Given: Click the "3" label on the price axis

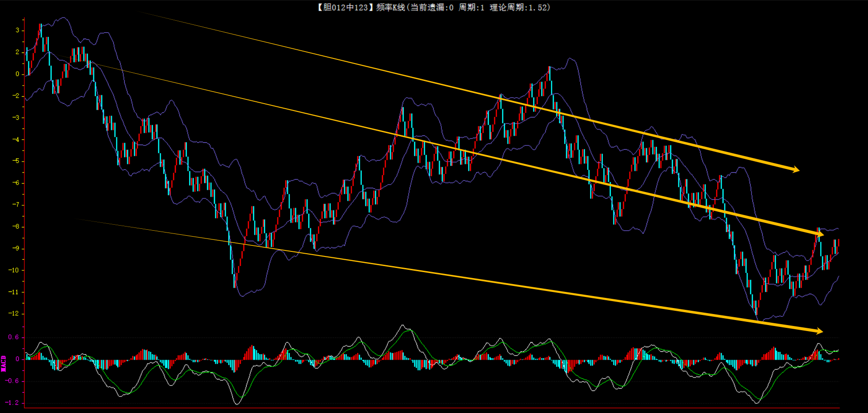Looking at the screenshot, I should click(x=17, y=30).
